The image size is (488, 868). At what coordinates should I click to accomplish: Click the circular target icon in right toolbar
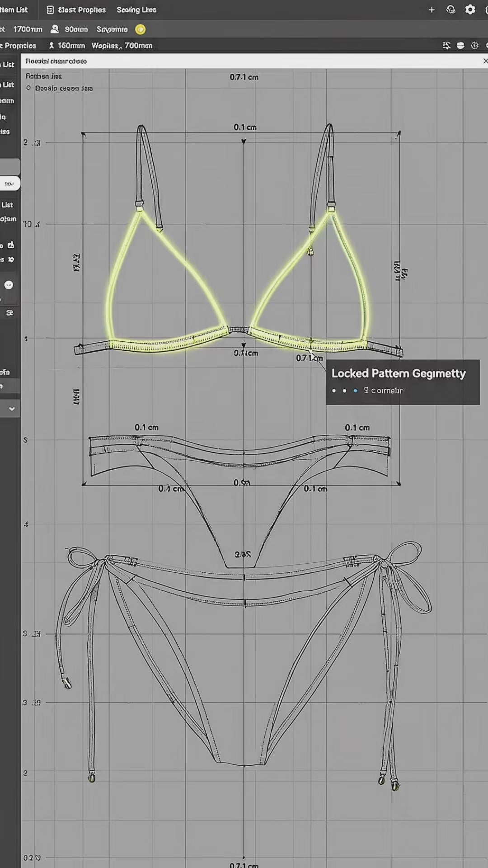474,46
